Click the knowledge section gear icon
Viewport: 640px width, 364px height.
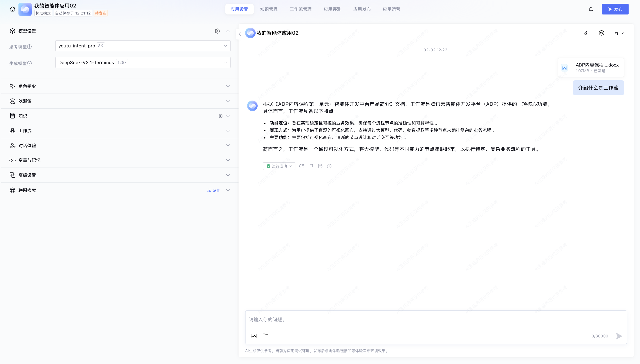pyautogui.click(x=220, y=116)
